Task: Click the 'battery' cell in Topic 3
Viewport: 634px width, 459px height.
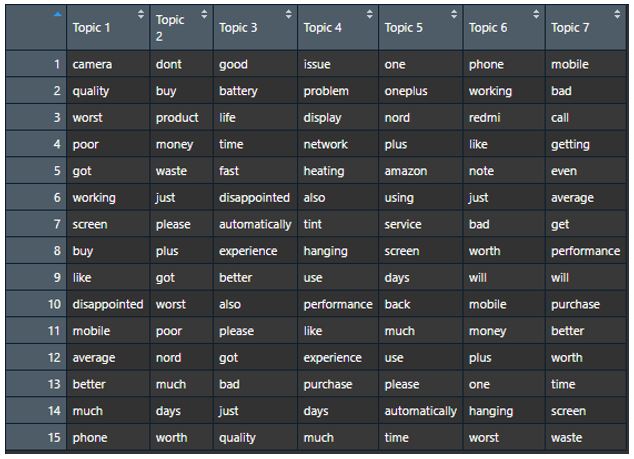Action: 256,91
